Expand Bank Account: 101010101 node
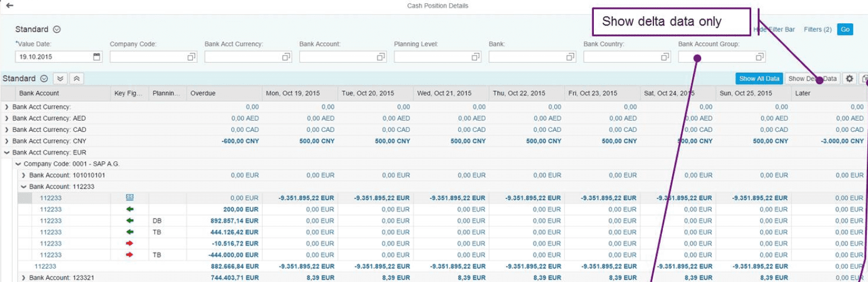The width and height of the screenshot is (868, 282). [x=23, y=175]
